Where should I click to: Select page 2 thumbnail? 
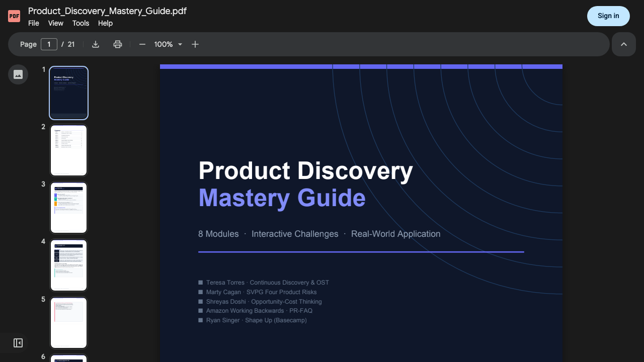[69, 150]
